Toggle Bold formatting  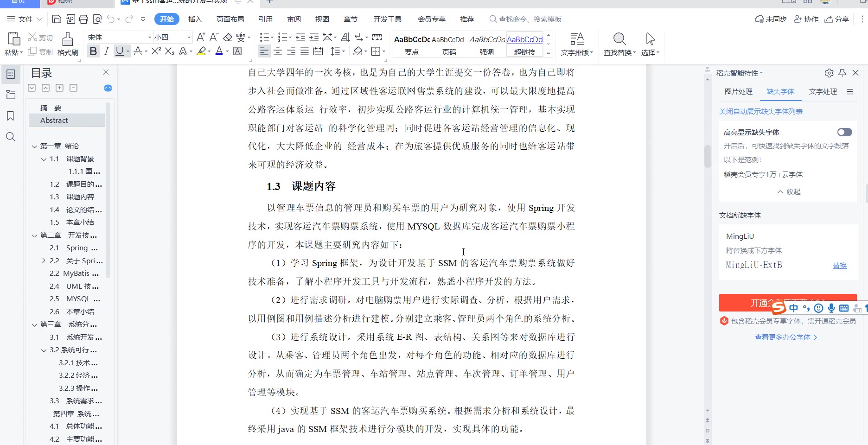93,51
